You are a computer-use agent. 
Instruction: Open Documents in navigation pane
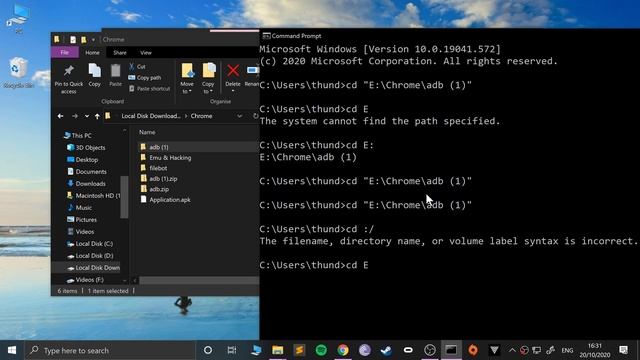pos(91,172)
